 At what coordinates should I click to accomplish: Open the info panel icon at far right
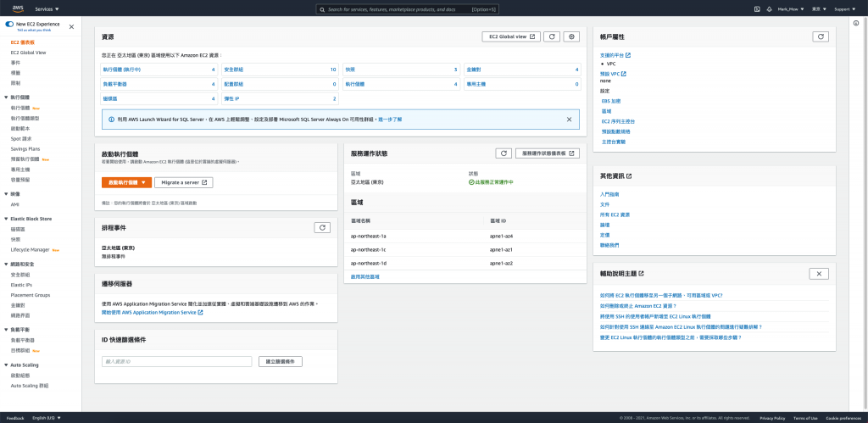click(856, 23)
